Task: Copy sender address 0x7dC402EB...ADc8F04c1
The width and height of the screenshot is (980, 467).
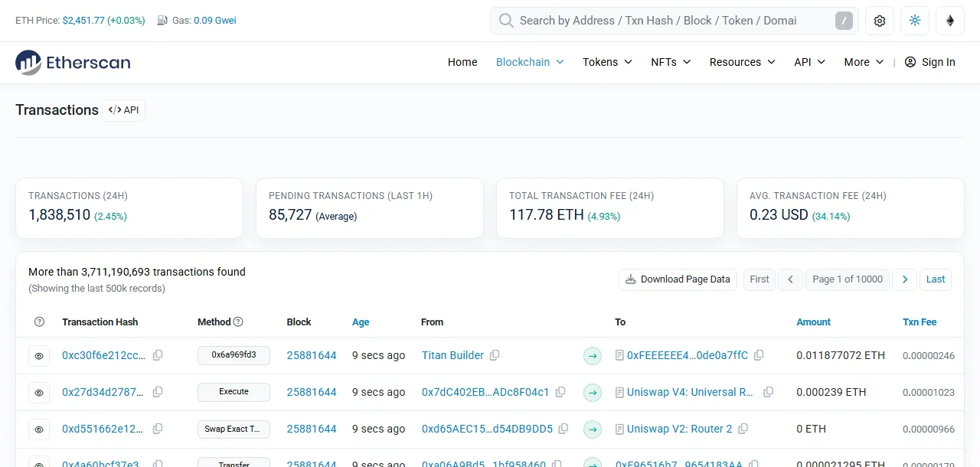Action: coord(560,392)
